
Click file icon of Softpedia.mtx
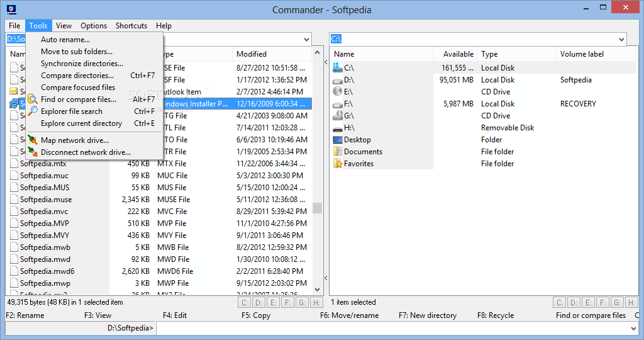pyautogui.click(x=14, y=164)
